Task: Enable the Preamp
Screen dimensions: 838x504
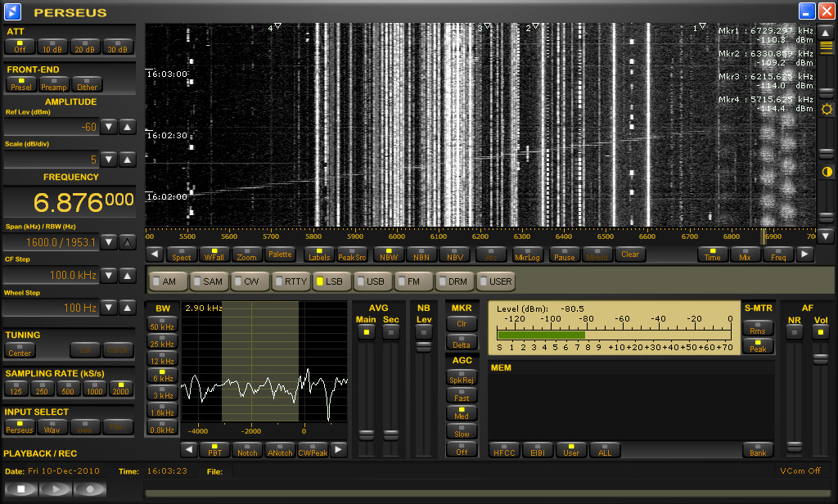Action: [x=54, y=84]
